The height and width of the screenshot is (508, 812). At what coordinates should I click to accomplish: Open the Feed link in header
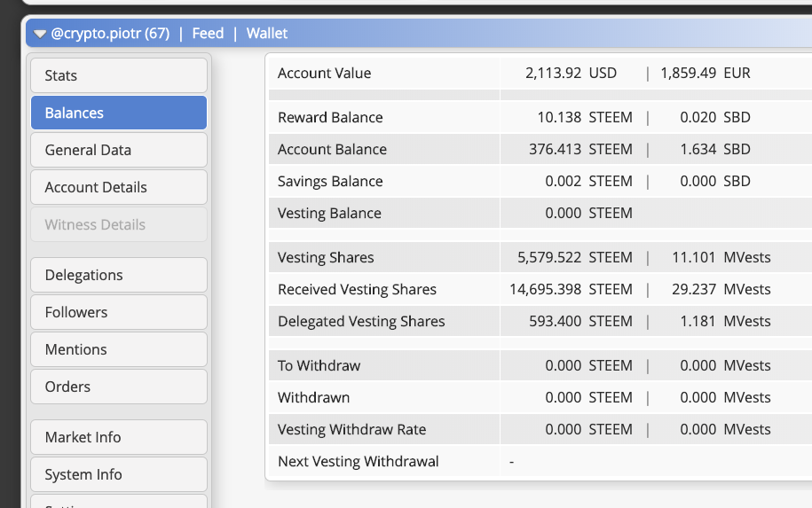(x=208, y=34)
